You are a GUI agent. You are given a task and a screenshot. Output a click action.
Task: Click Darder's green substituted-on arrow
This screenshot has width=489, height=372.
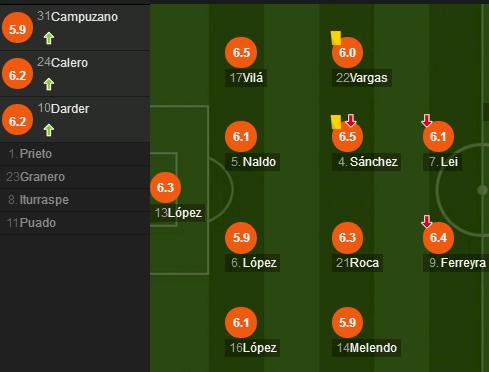coord(49,130)
